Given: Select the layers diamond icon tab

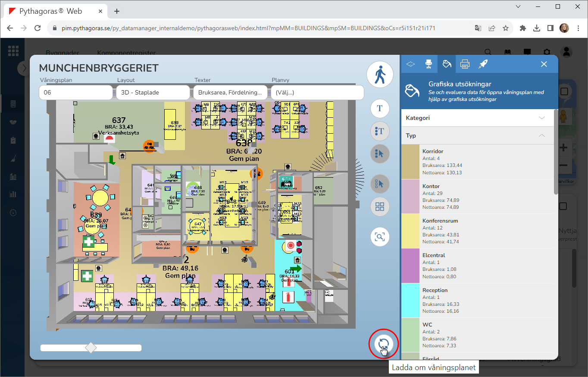Looking at the screenshot, I should point(410,64).
